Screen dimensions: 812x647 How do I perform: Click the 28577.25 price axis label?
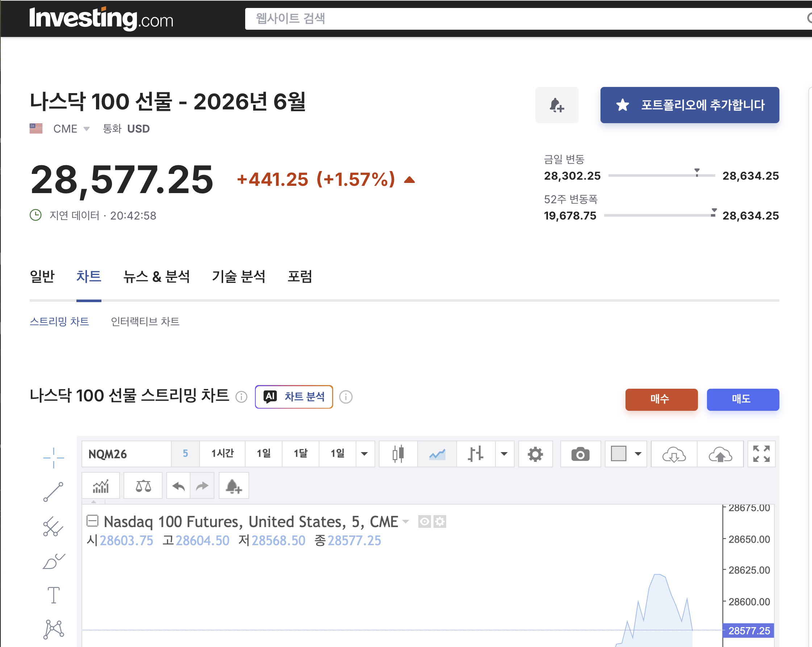[749, 630]
